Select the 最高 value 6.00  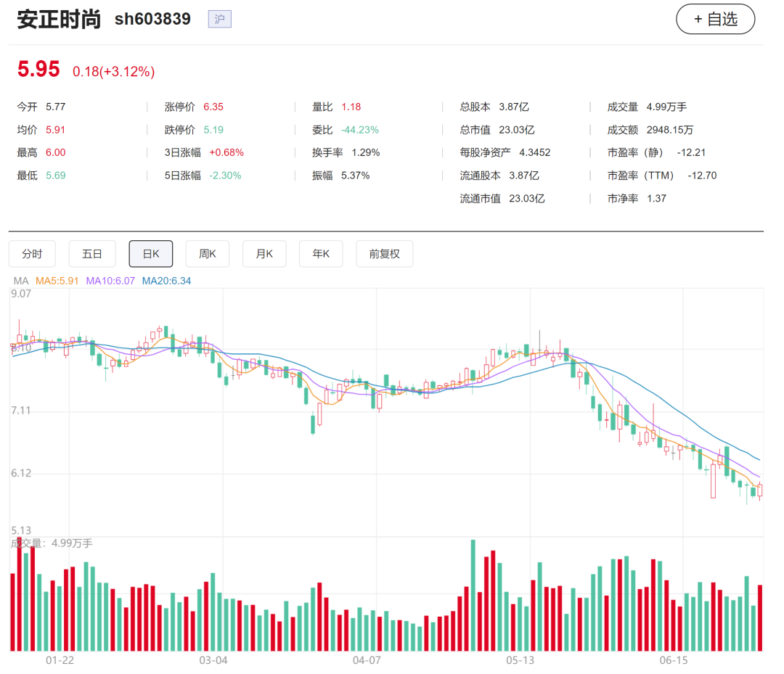pyautogui.click(x=55, y=152)
